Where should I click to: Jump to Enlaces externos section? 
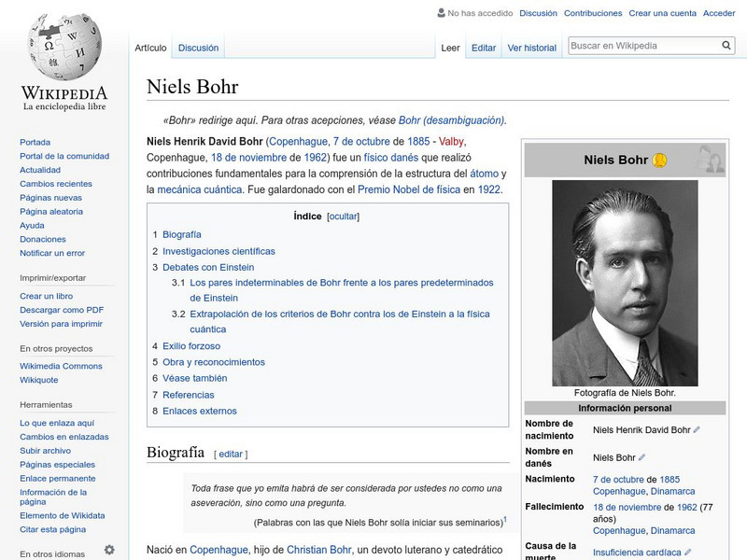[x=200, y=411]
